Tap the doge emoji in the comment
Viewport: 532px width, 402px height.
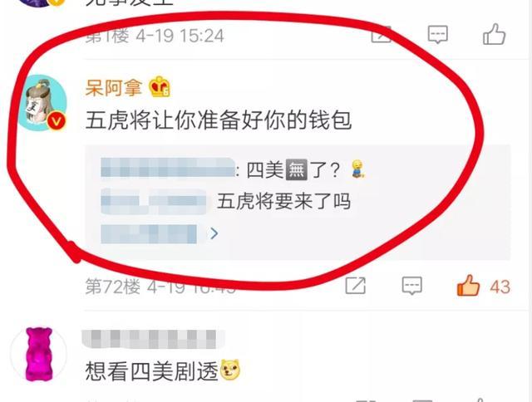coord(230,370)
